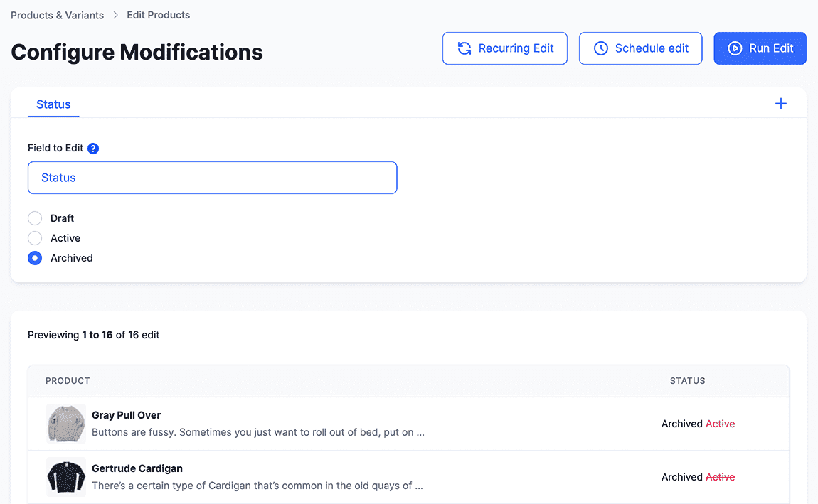Click the Schedule edit button
The image size is (818, 504).
click(640, 48)
